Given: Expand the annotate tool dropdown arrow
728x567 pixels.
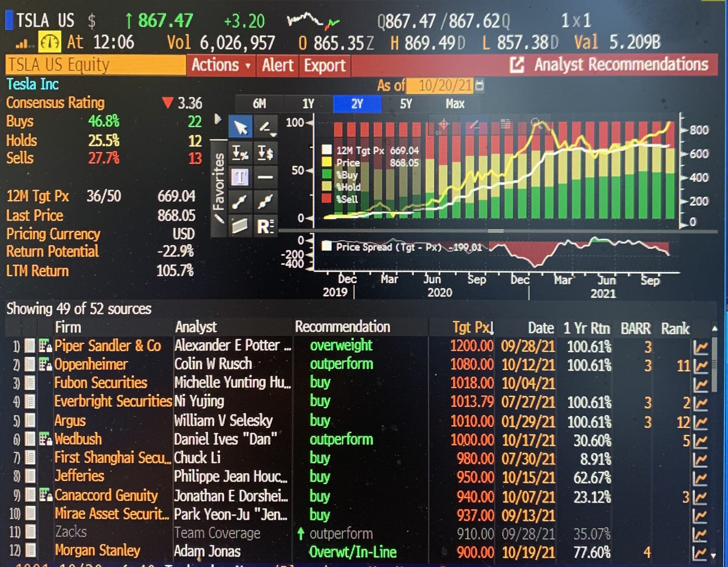Looking at the screenshot, I should 273,134.
